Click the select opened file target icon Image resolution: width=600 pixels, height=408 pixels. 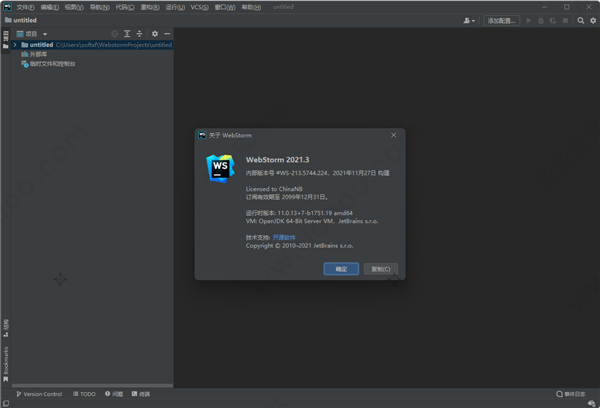tap(114, 34)
